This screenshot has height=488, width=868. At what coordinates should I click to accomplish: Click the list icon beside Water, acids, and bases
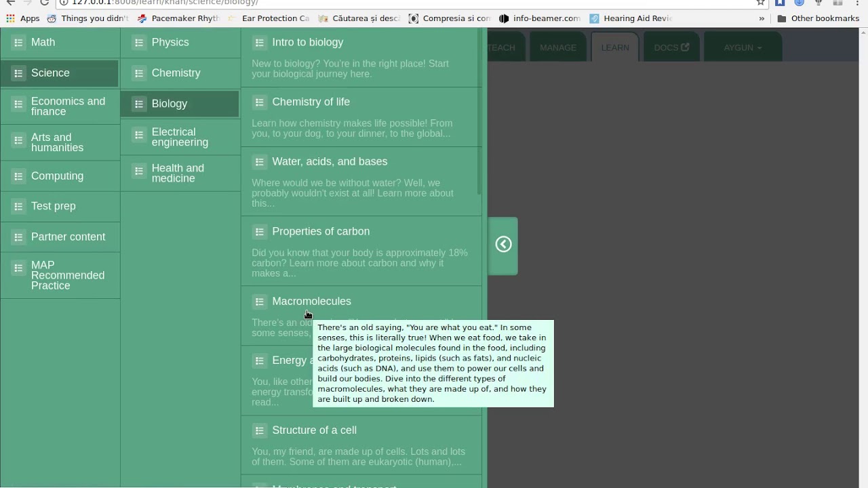tap(259, 162)
